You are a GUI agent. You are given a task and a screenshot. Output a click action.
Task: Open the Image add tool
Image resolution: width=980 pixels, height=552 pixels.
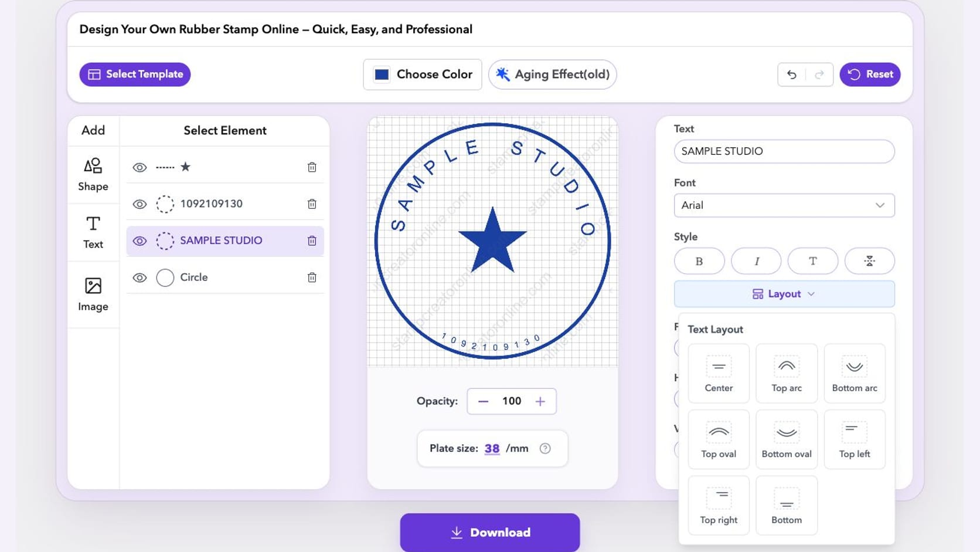pyautogui.click(x=93, y=294)
